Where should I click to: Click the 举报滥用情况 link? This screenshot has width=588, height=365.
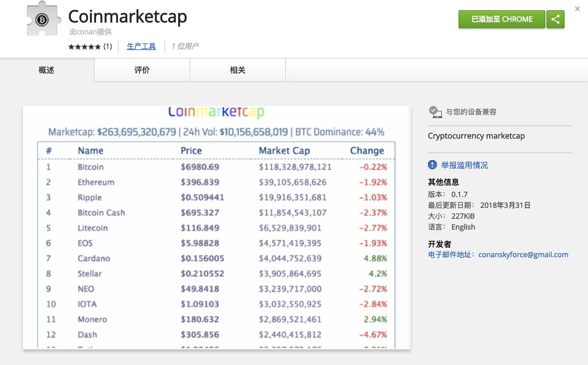[464, 165]
